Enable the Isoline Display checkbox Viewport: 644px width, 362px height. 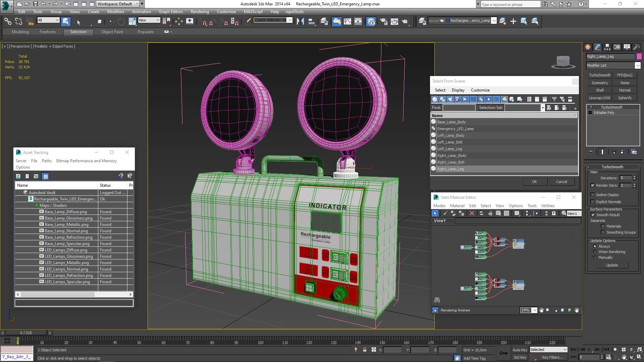(x=593, y=195)
